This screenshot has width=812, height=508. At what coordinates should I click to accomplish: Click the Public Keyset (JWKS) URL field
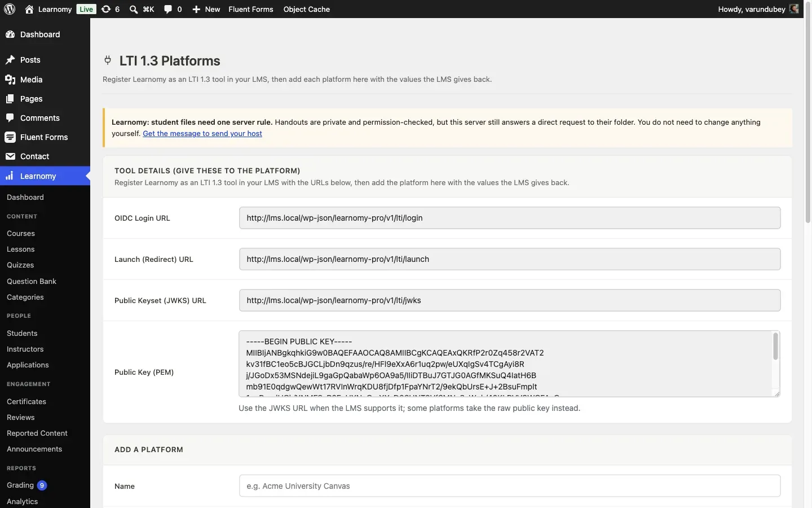(x=510, y=300)
